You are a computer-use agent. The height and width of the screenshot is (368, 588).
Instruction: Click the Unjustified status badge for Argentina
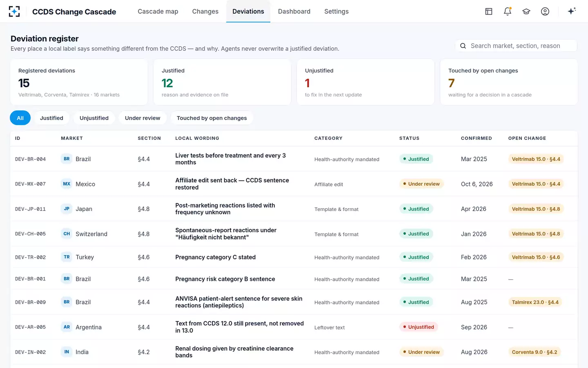(419, 327)
